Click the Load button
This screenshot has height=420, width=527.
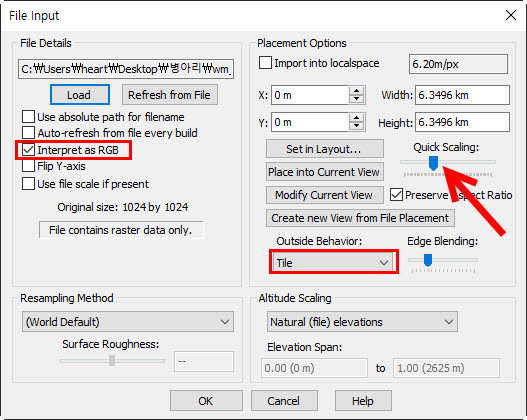point(80,95)
